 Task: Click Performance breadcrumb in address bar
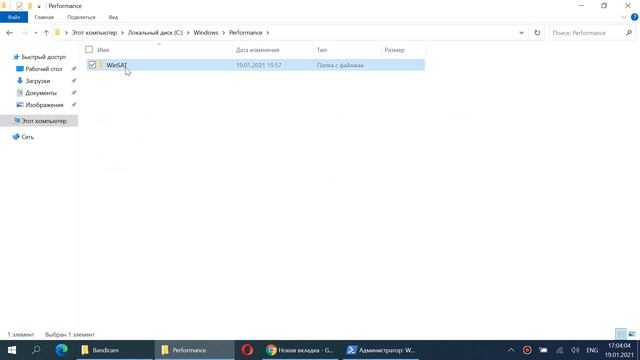click(246, 33)
